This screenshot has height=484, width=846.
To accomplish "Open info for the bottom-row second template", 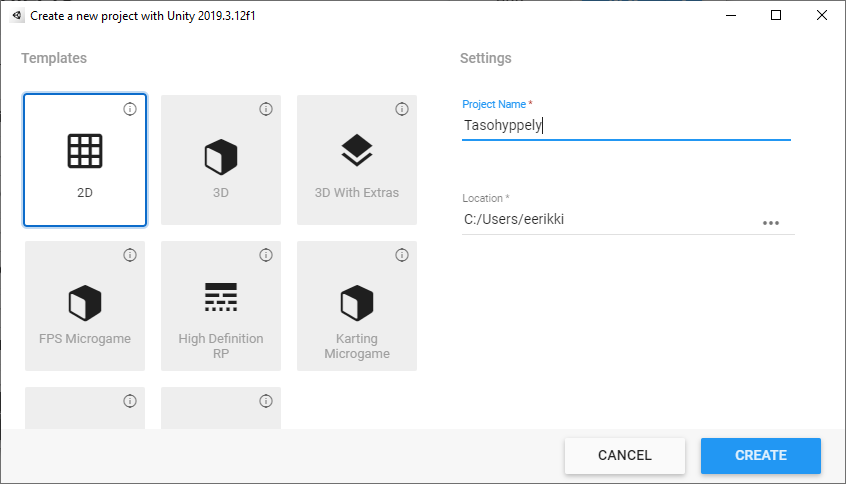I will (x=266, y=401).
